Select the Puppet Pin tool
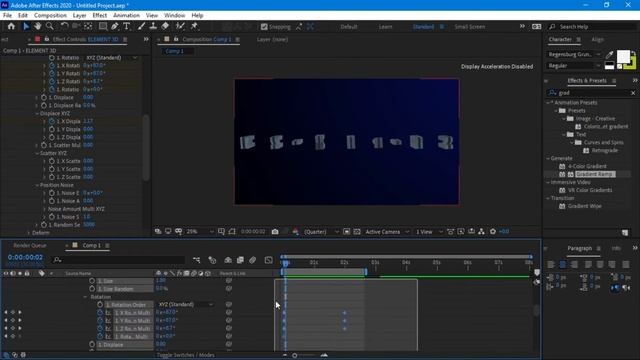This screenshot has height=360, width=640. click(x=194, y=27)
